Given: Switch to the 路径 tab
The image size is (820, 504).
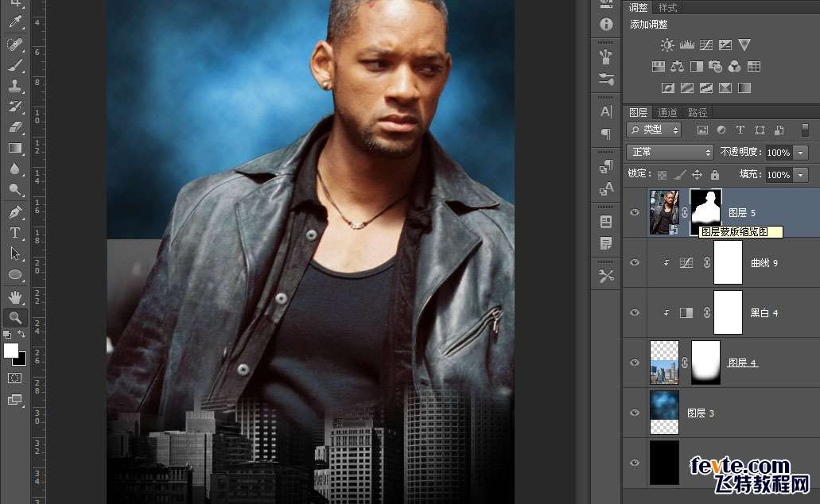Looking at the screenshot, I should pyautogui.click(x=697, y=112).
